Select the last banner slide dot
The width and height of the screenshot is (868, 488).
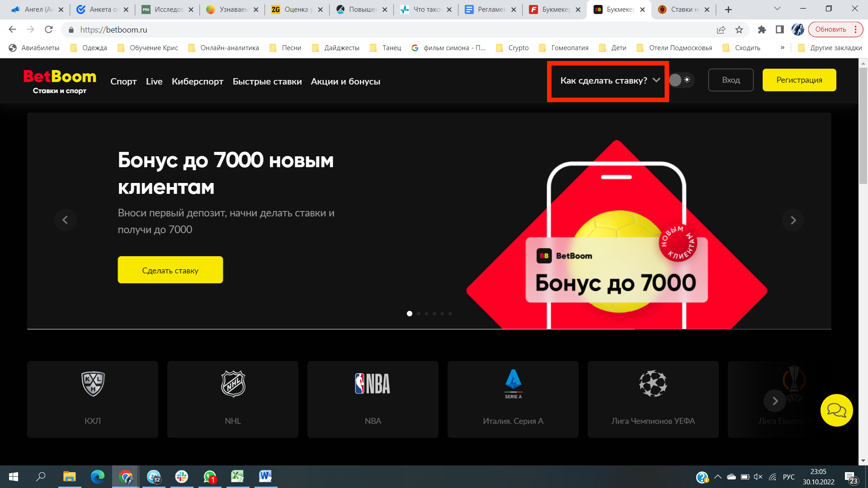(450, 314)
